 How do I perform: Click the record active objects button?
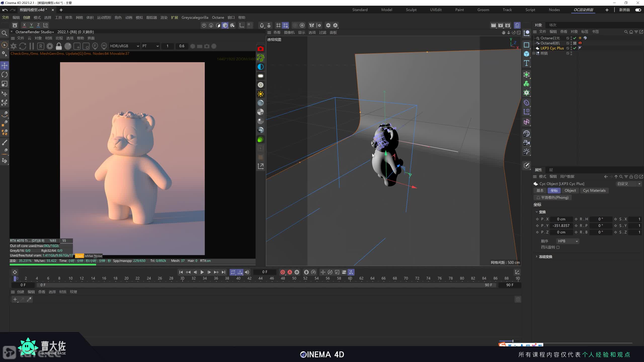coord(283,272)
